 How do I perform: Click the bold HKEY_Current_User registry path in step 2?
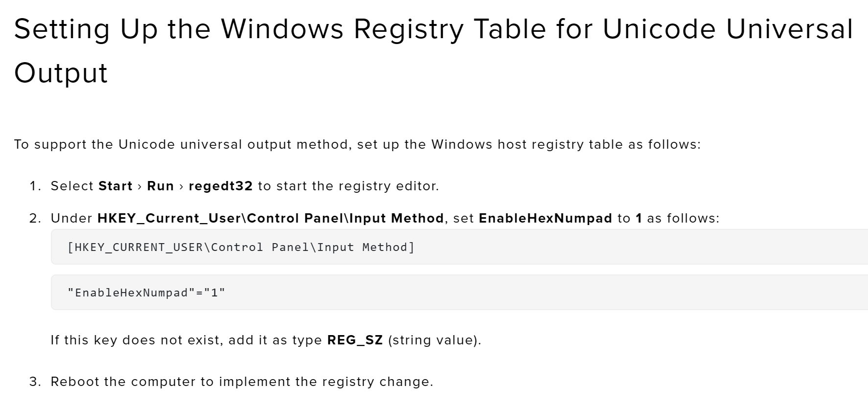(270, 218)
